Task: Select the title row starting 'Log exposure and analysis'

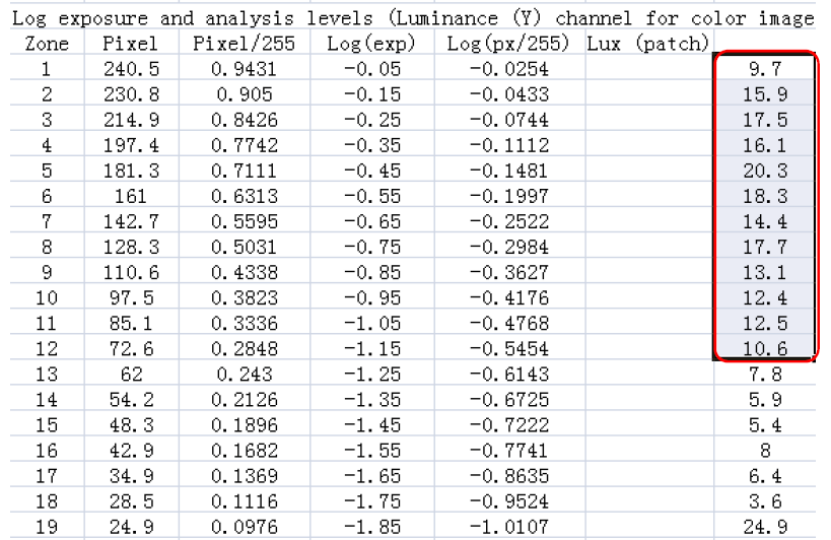Action: click(x=415, y=18)
